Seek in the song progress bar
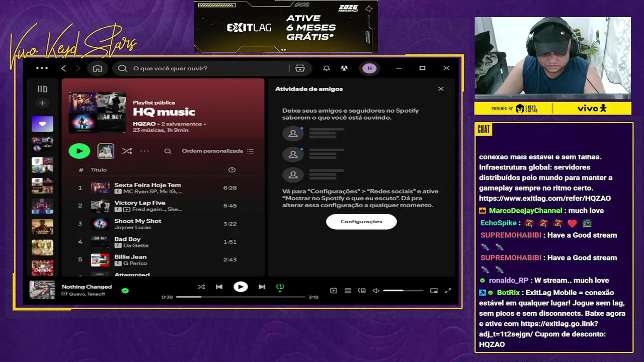Screen dimensions: 644x362 (x=240, y=297)
